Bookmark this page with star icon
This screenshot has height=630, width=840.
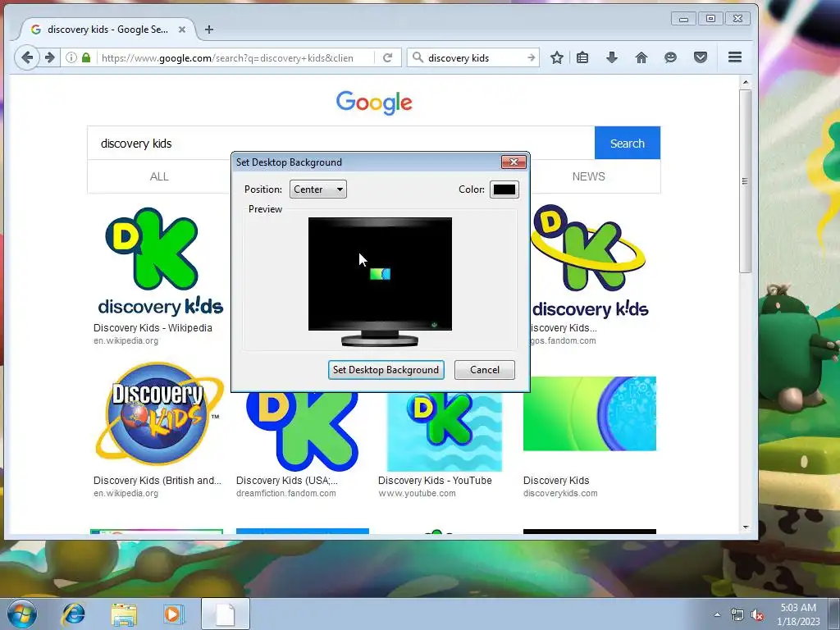557,57
